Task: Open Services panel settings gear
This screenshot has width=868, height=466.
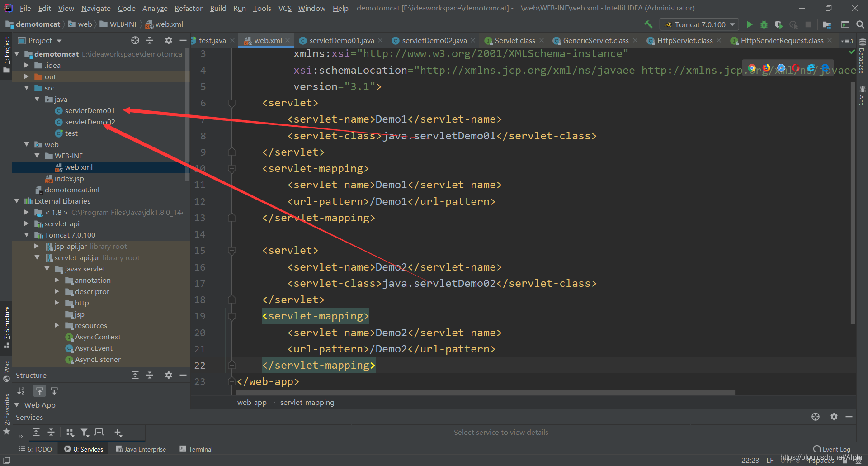Action: coord(834,417)
